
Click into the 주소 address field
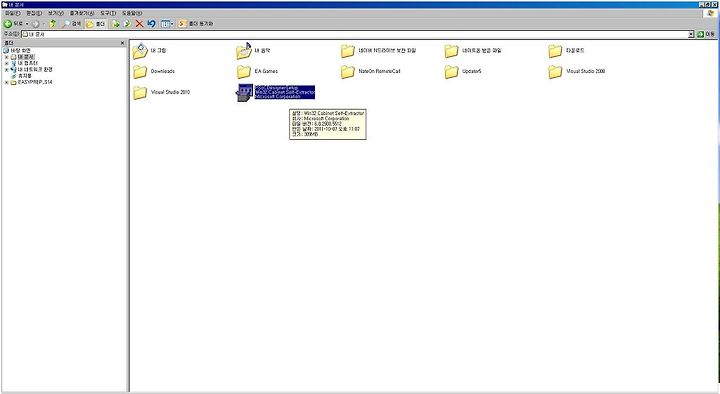(354, 34)
